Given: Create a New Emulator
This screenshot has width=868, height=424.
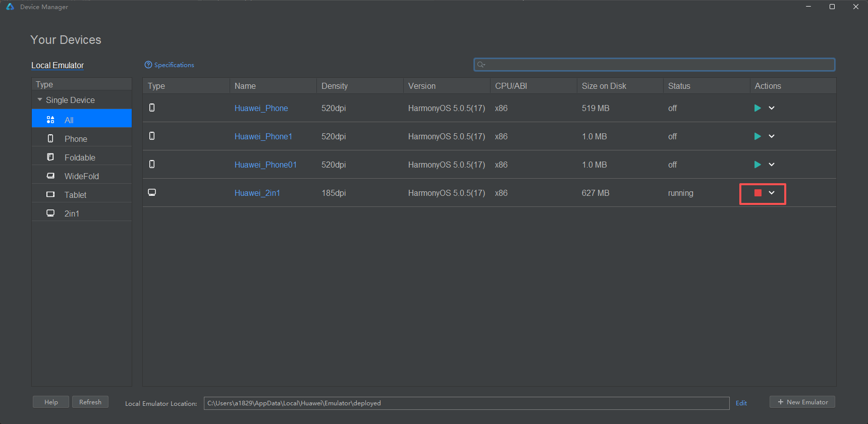Looking at the screenshot, I should [802, 402].
